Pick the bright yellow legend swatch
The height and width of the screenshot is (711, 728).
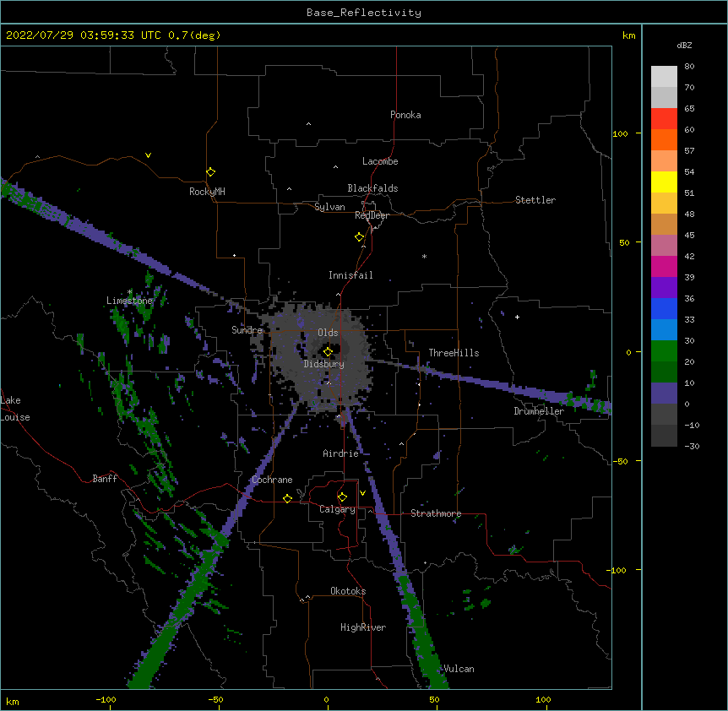(664, 182)
